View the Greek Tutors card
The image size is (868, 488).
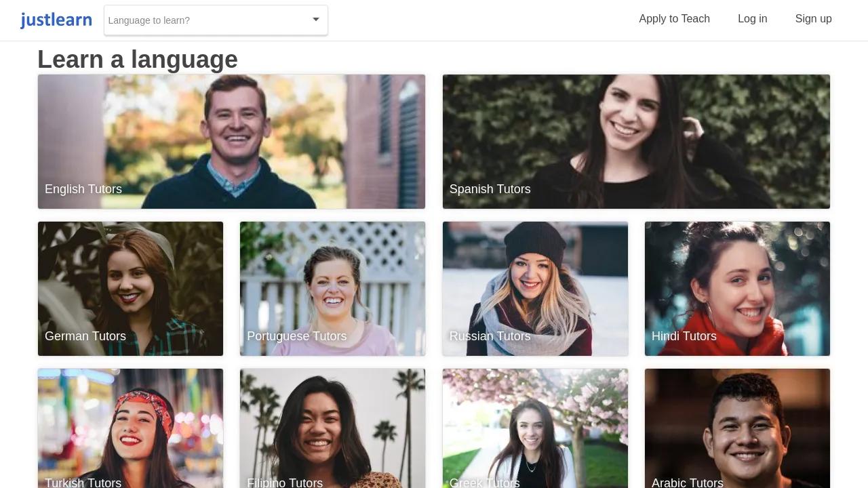click(x=535, y=428)
